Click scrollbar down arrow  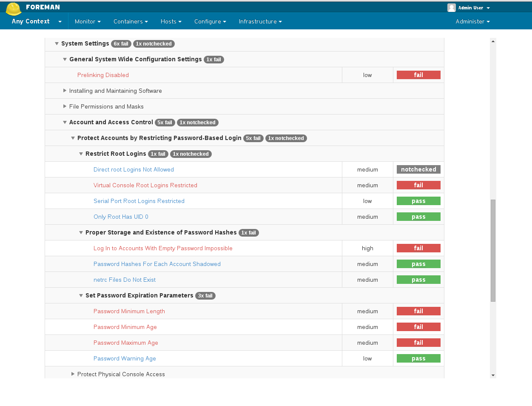(493, 375)
